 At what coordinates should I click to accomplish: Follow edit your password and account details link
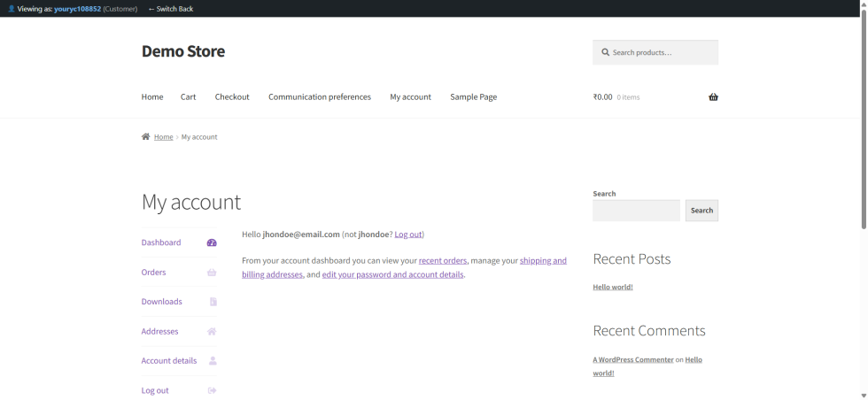coord(392,275)
